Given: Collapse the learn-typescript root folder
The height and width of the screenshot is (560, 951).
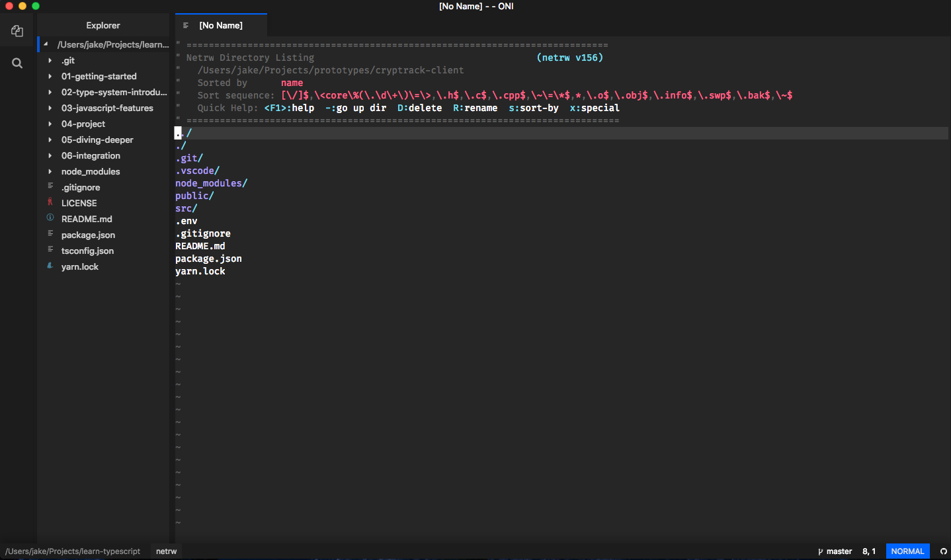Looking at the screenshot, I should [46, 44].
